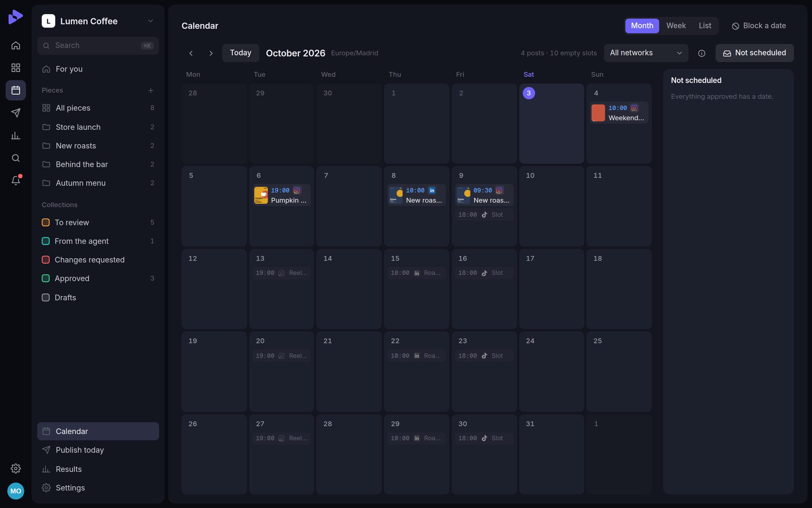The width and height of the screenshot is (812, 508).
Task: Switch to the Week view tab
Action: click(676, 26)
